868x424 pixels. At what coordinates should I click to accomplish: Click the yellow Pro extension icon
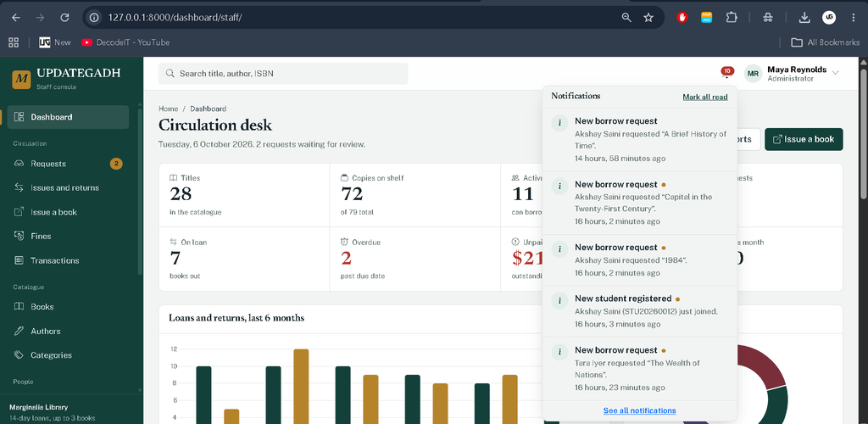click(x=706, y=18)
